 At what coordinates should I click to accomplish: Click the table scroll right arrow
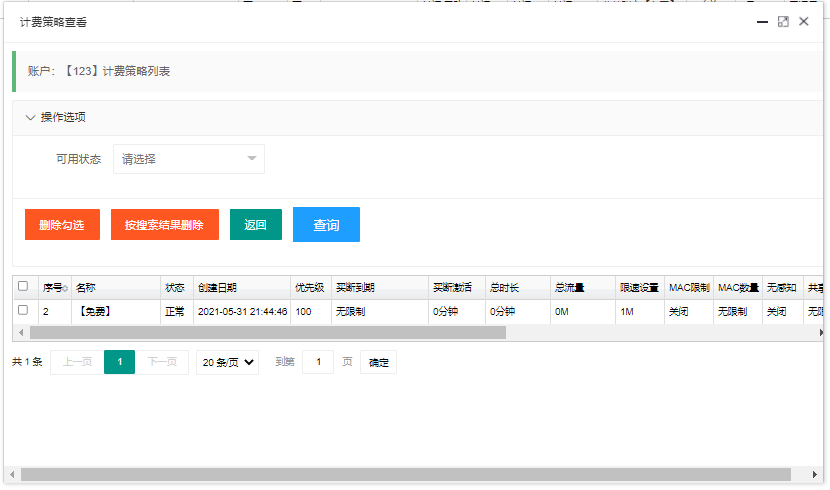[820, 333]
